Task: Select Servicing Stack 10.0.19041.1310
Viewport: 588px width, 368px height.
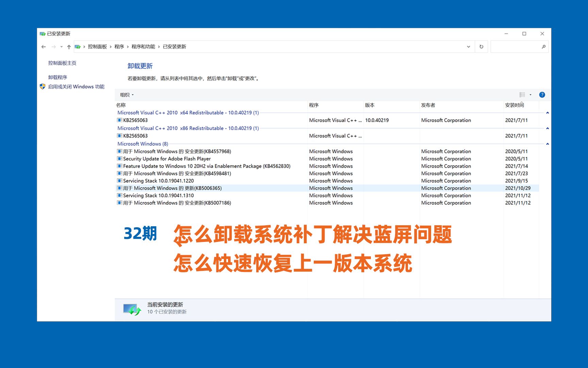Action: pyautogui.click(x=327, y=196)
